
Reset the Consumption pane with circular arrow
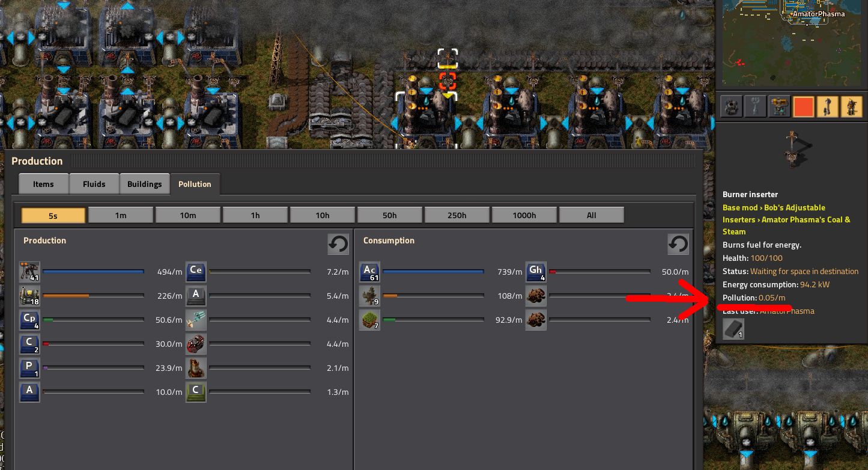pyautogui.click(x=678, y=244)
